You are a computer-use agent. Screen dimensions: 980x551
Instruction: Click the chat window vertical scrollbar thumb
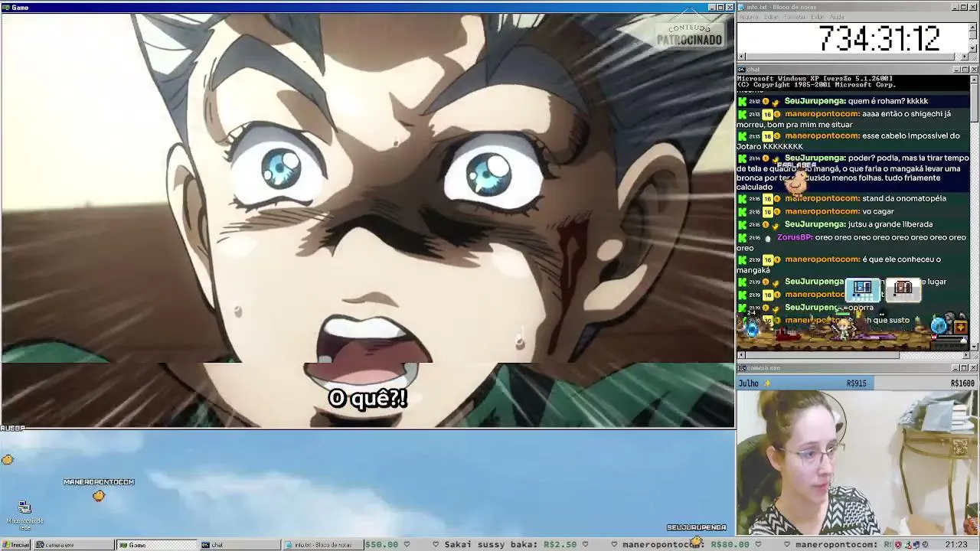coord(974,103)
